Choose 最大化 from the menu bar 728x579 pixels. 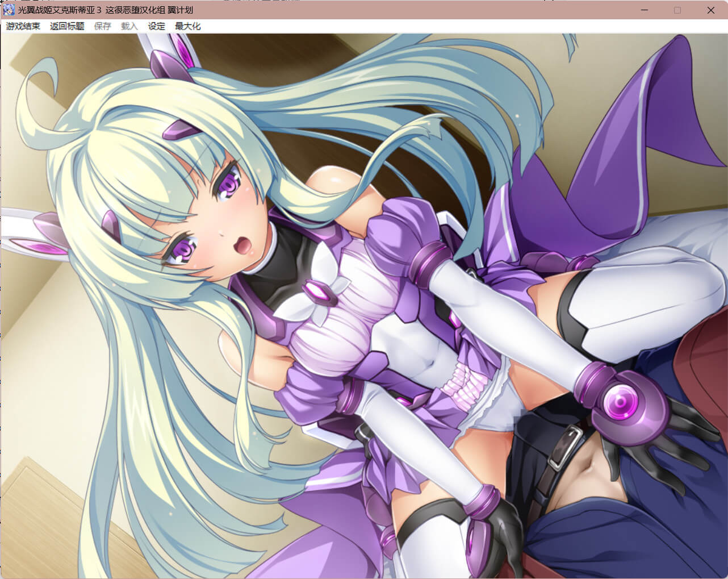(x=188, y=26)
